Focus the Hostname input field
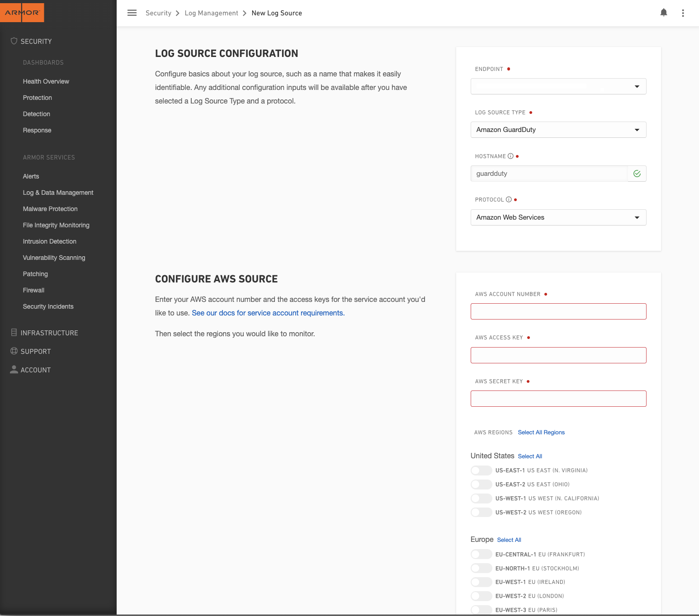Screen dimensions: 699x616 pyautogui.click(x=549, y=174)
